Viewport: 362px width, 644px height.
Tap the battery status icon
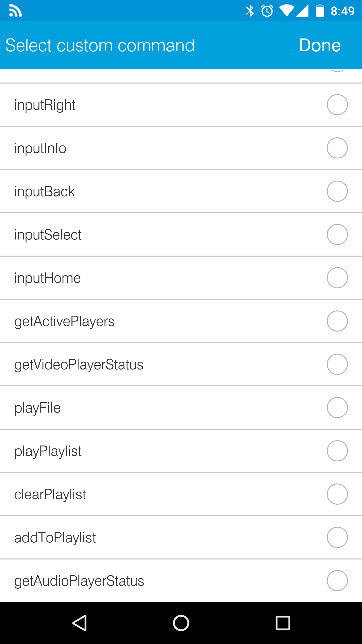pos(320,11)
